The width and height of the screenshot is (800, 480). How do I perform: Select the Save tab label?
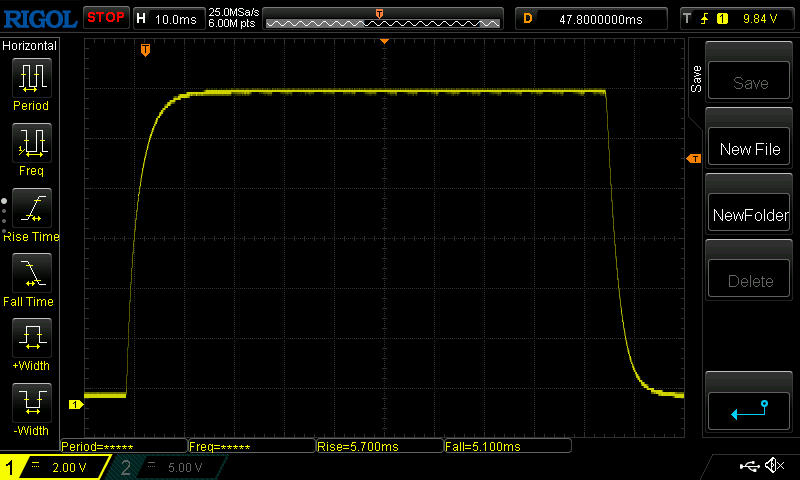(696, 79)
